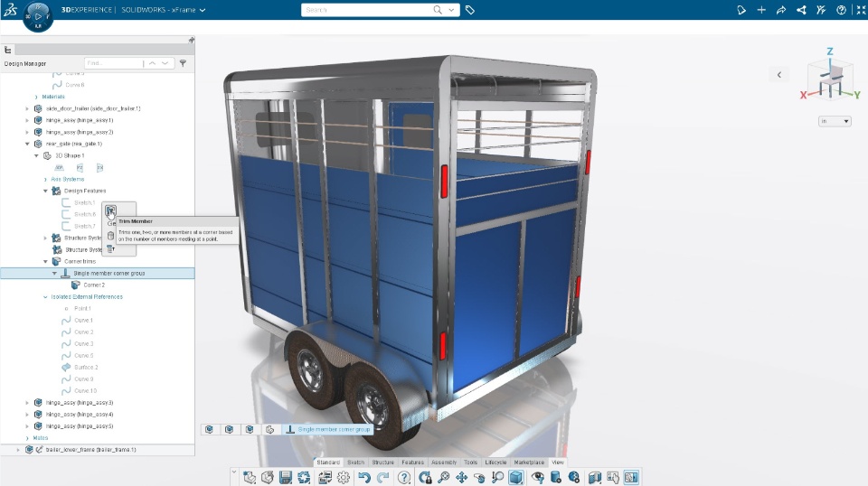Click the first cube icon in selection bar
The width and height of the screenshot is (868, 486).
[x=209, y=430]
